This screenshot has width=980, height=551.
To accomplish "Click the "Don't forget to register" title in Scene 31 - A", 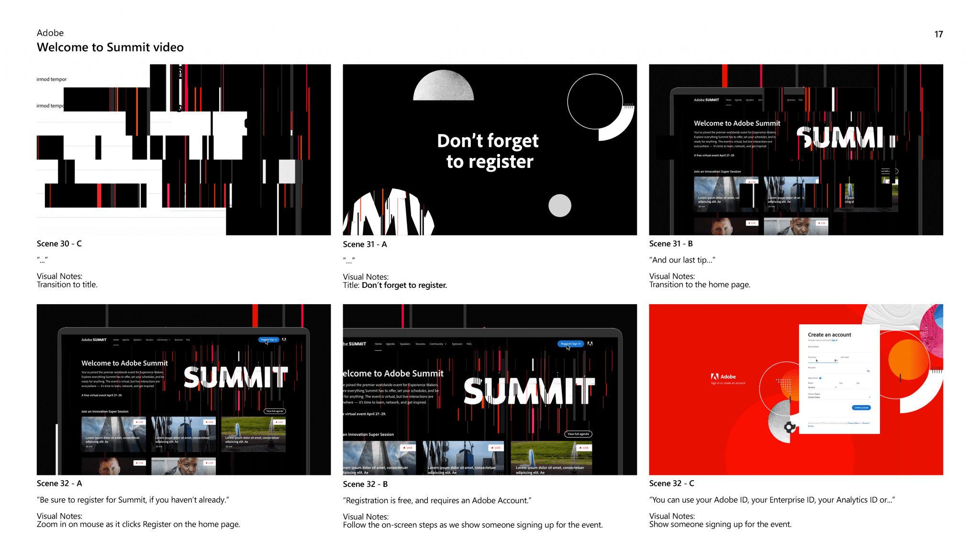I will 488,151.
